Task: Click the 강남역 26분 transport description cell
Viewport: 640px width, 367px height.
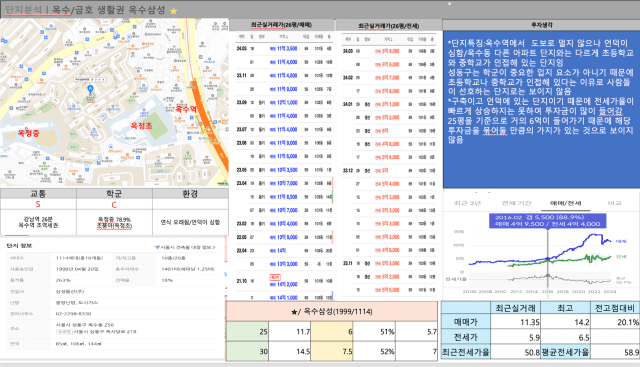Action: [38, 222]
